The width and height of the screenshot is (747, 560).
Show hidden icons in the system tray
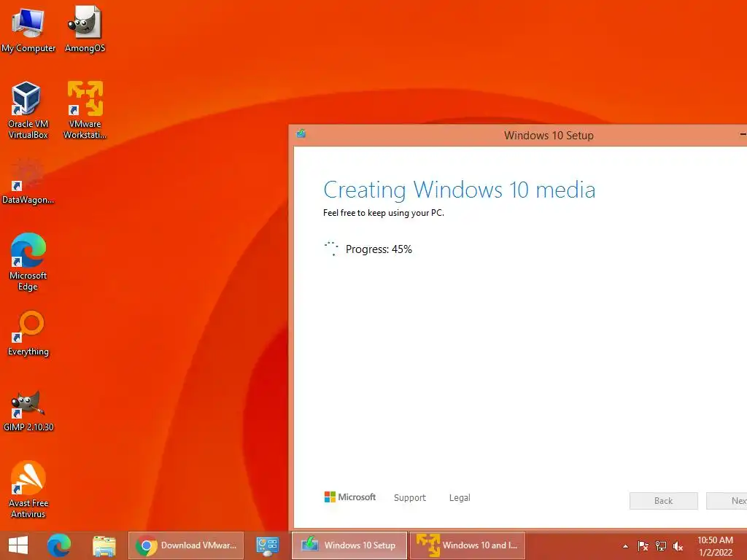[625, 546]
